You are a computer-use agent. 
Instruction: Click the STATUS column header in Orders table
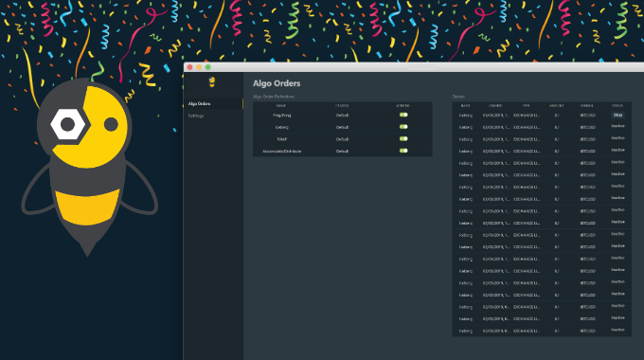click(x=617, y=105)
